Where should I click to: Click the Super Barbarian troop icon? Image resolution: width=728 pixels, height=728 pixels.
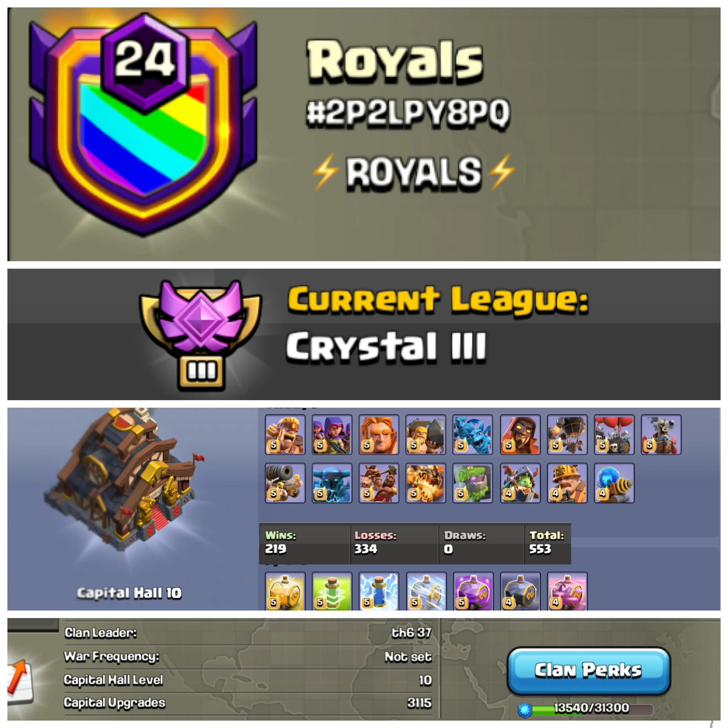[x=285, y=434]
